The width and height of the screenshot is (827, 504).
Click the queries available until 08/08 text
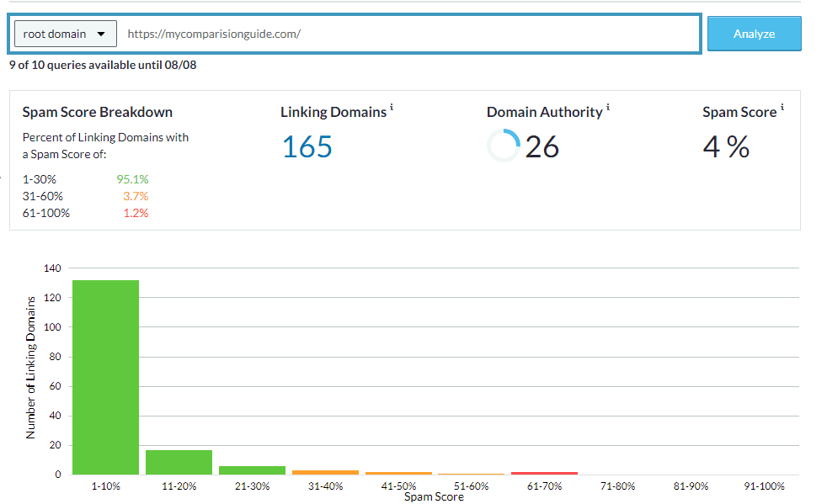(103, 65)
